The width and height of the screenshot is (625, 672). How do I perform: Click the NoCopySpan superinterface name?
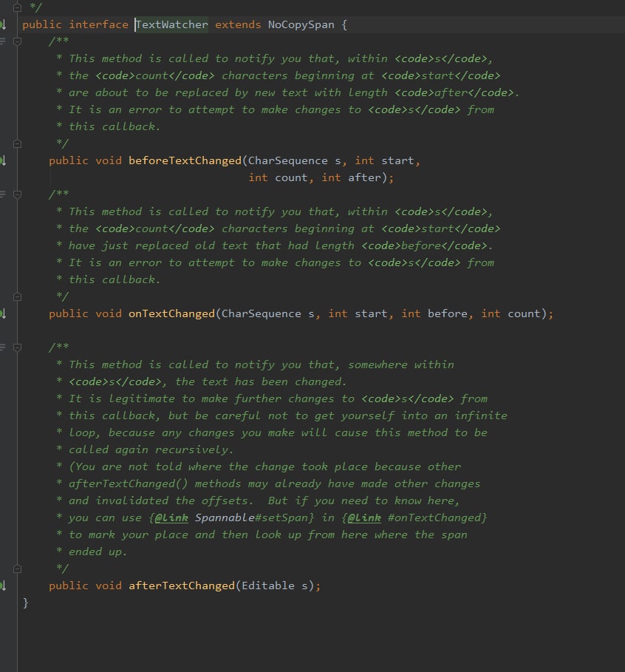coord(301,24)
